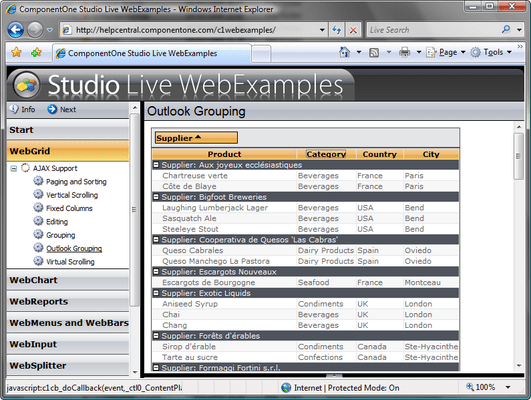Image resolution: width=531 pixels, height=400 pixels.
Task: Click the Sasquatch Ale product cell
Action: click(x=225, y=218)
